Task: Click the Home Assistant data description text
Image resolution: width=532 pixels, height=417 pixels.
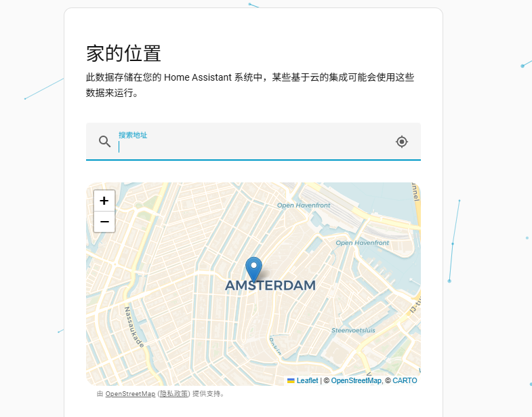Action: point(250,85)
